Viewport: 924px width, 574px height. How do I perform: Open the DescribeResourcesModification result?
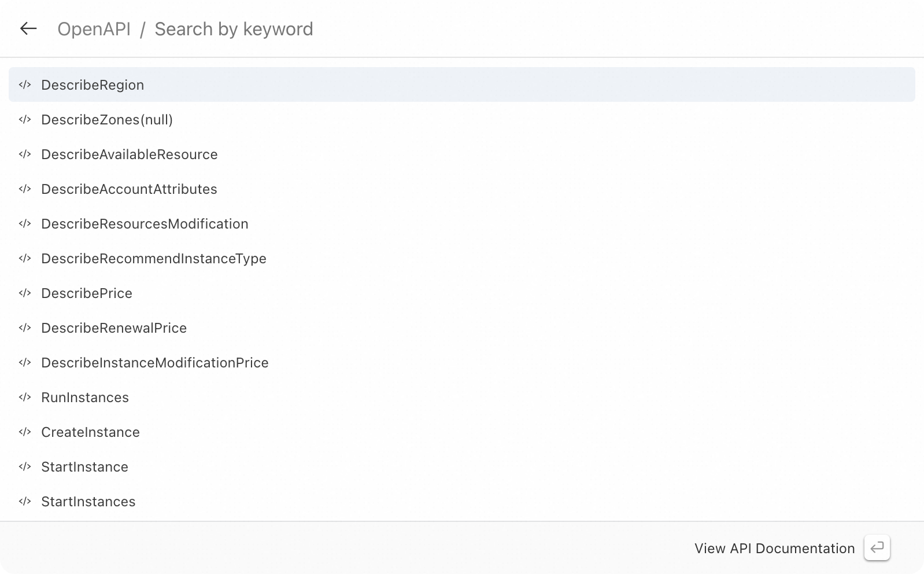pyautogui.click(x=145, y=224)
